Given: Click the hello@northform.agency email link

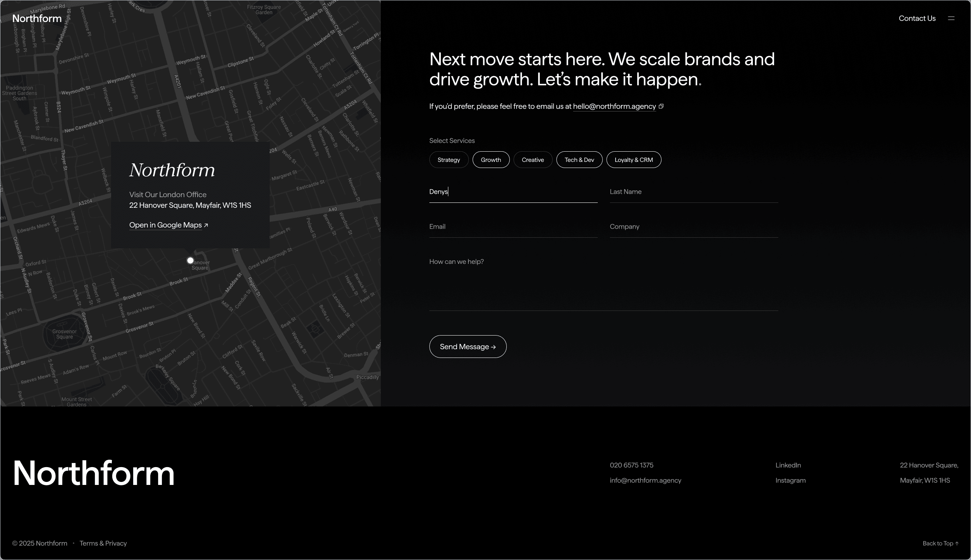Looking at the screenshot, I should click(x=614, y=106).
